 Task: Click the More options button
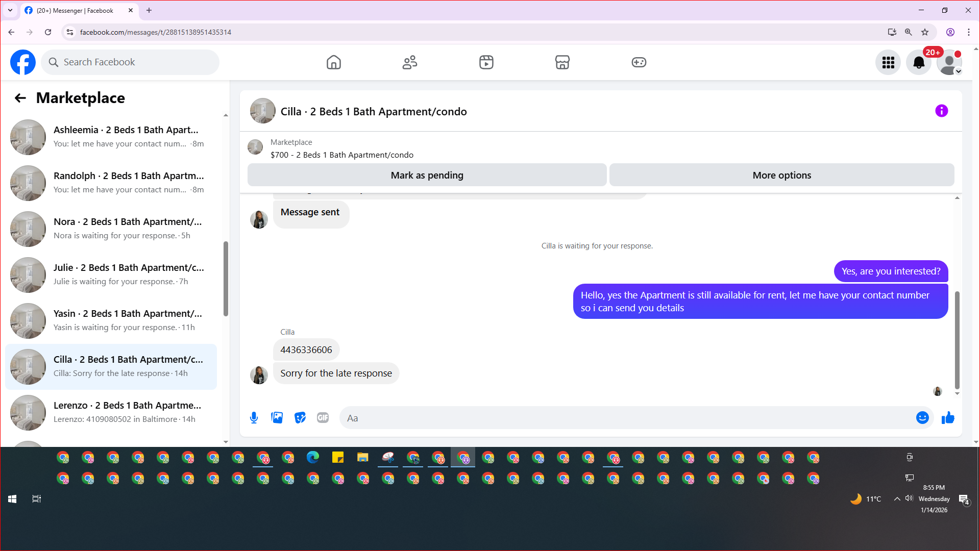tap(781, 175)
